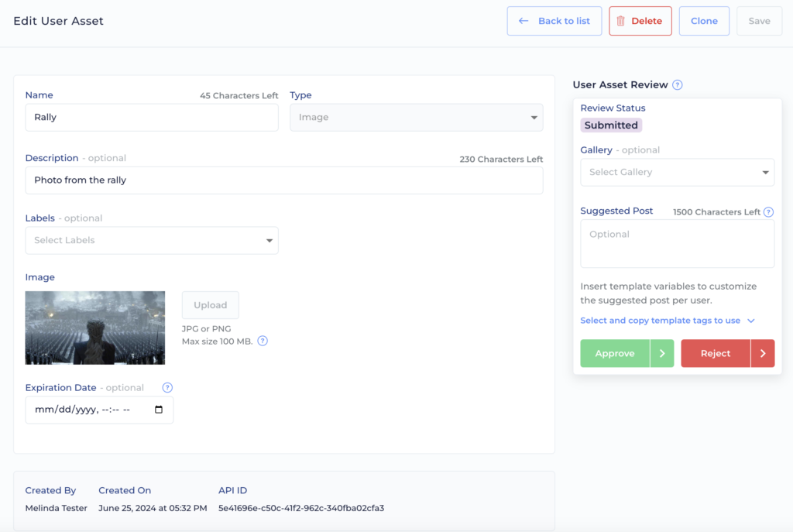Focus the Suggested Post text area

pyautogui.click(x=677, y=244)
